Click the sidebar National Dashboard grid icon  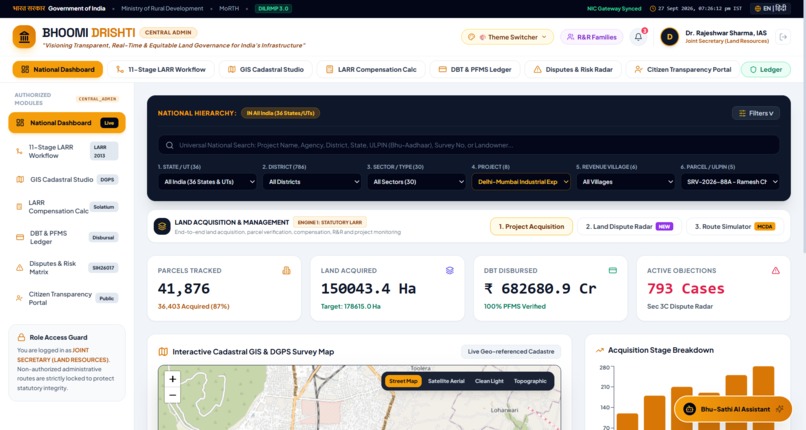tap(20, 123)
